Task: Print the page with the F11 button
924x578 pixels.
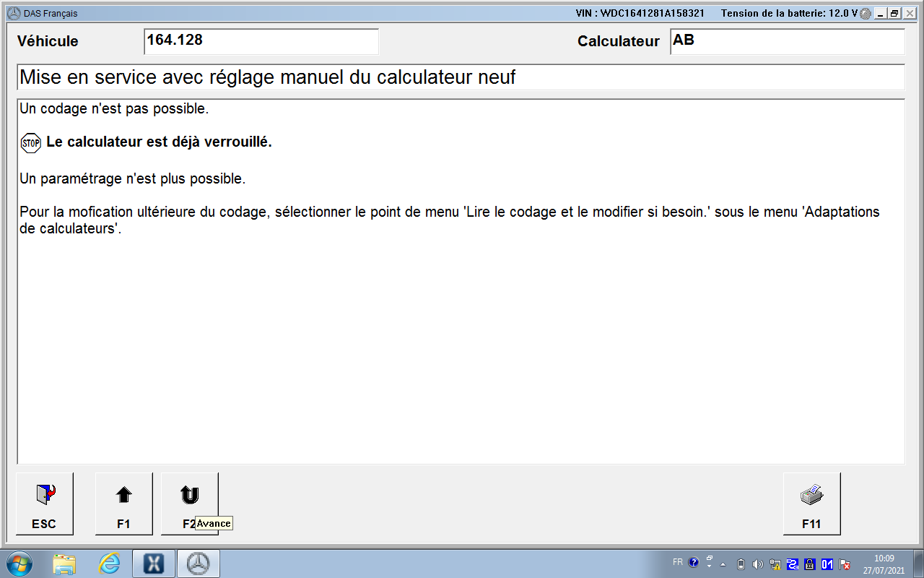Action: click(812, 504)
